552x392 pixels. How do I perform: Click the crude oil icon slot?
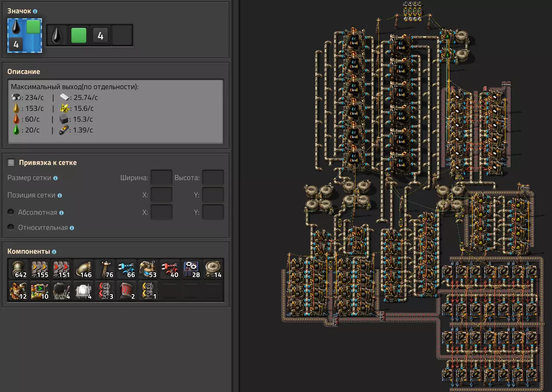(x=57, y=35)
